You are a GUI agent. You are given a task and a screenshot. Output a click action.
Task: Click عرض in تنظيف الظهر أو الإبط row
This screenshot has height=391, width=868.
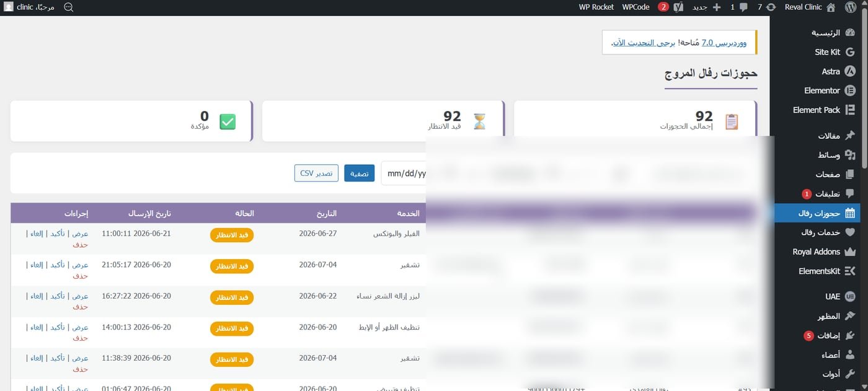coord(81,327)
